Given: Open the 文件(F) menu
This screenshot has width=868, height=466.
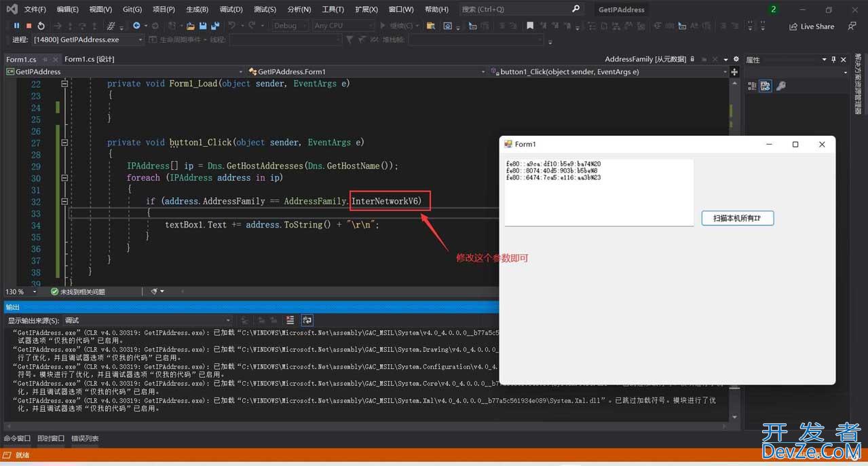Looking at the screenshot, I should 35,10.
